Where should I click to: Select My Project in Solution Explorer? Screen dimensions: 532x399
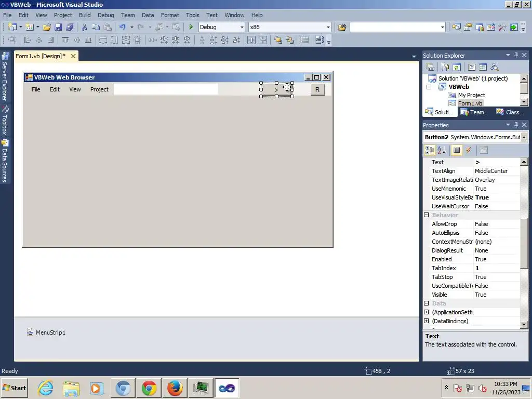pyautogui.click(x=472, y=95)
